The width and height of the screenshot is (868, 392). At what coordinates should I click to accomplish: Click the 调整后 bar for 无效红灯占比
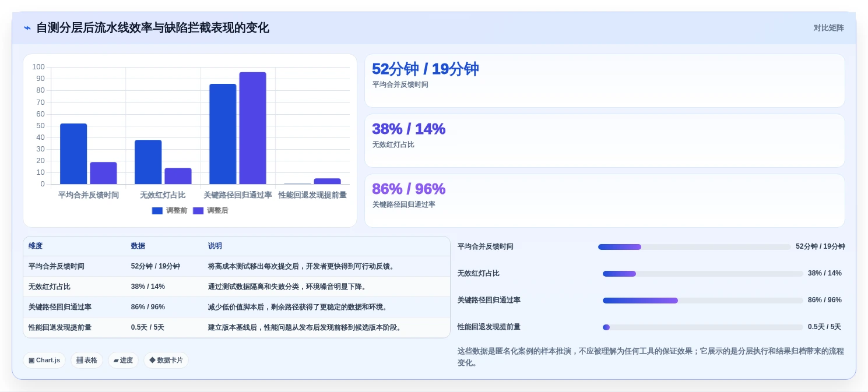(x=178, y=176)
